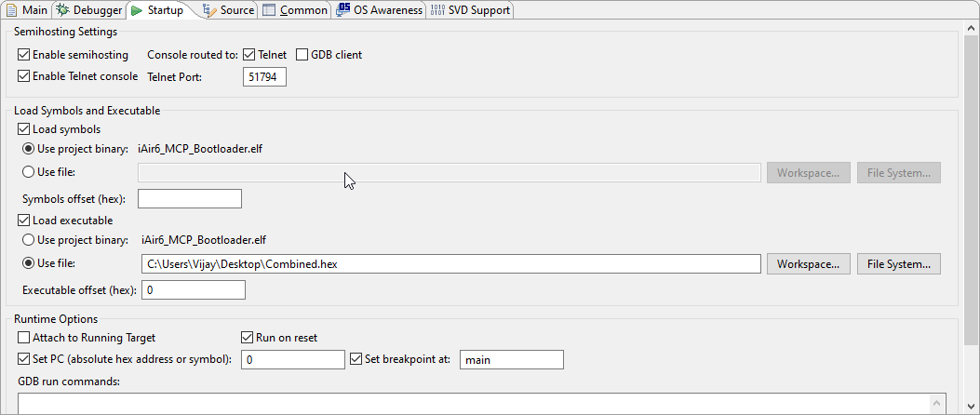
Task: Click the Set breakpoint at main field
Action: point(511,359)
